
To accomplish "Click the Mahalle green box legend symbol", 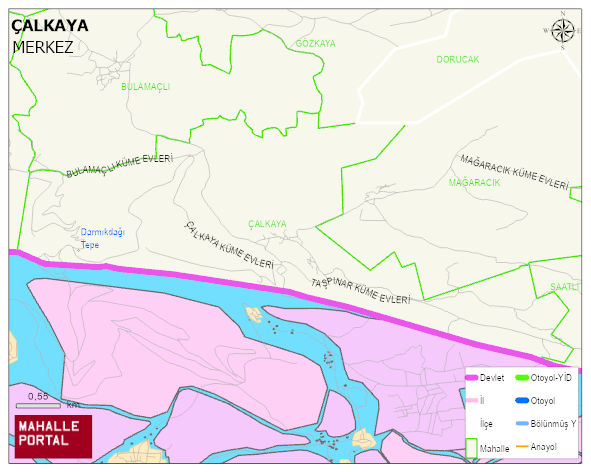I will click(x=471, y=448).
